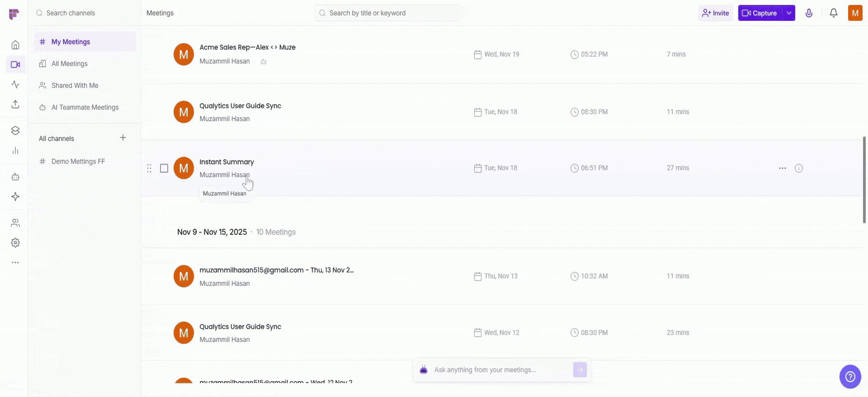The image size is (868, 397).
Task: Open the notifications bell
Action: click(833, 13)
